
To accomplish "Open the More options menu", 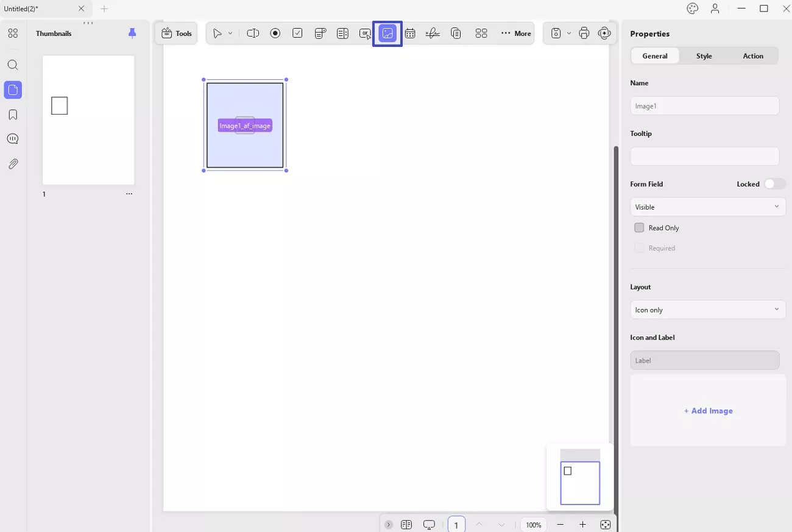I will (516, 34).
